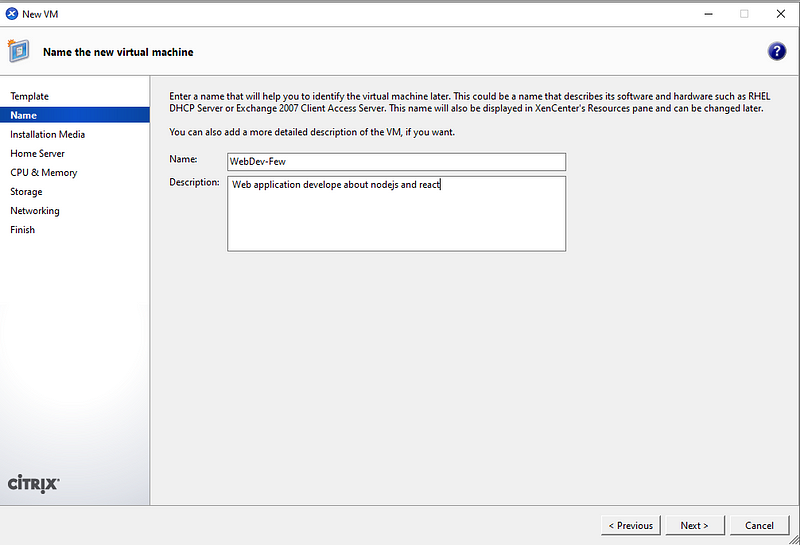
Task: Switch to the Storage step
Action: [26, 191]
